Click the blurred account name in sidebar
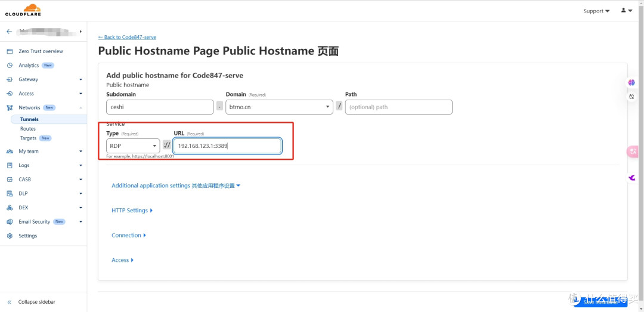 [47, 32]
